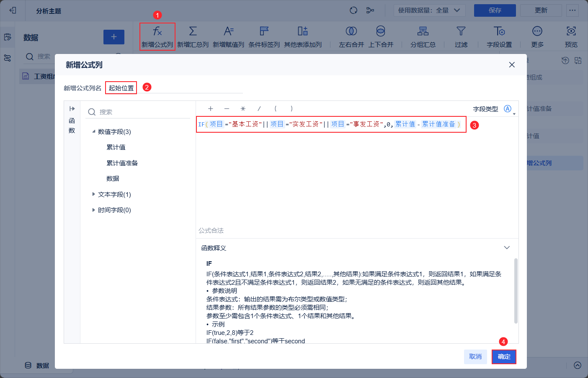588x378 pixels.
Task: Click the refresh circle icon in the top bar
Action: [x=353, y=10]
